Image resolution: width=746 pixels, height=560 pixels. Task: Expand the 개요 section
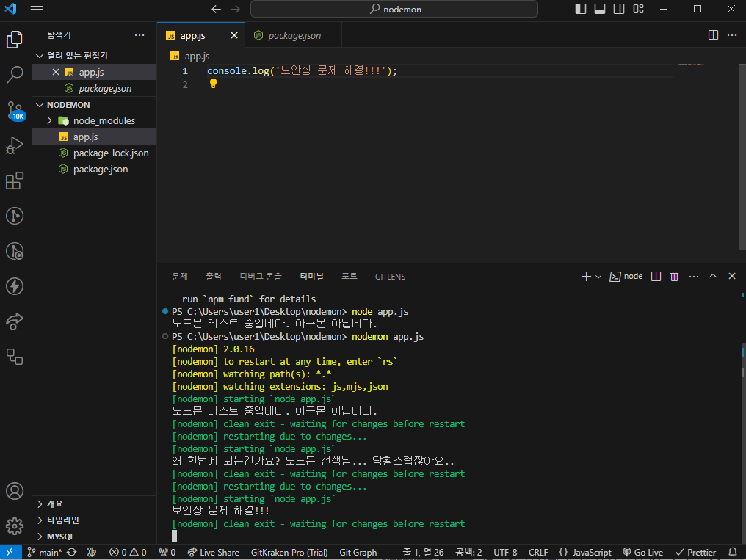[x=94, y=504]
